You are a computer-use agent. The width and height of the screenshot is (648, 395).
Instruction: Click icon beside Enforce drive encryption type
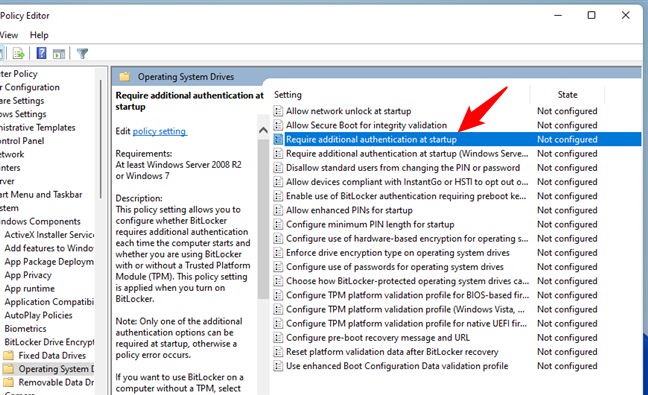click(279, 252)
